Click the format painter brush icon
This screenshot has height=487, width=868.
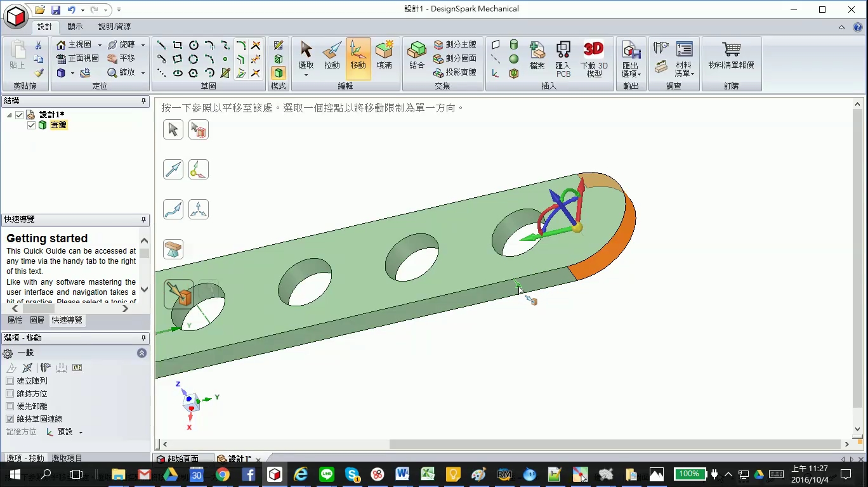[39, 73]
